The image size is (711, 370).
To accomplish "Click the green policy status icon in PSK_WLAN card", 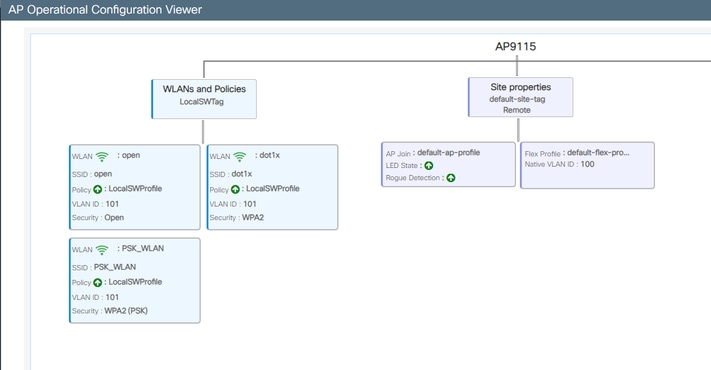I will coord(97,282).
